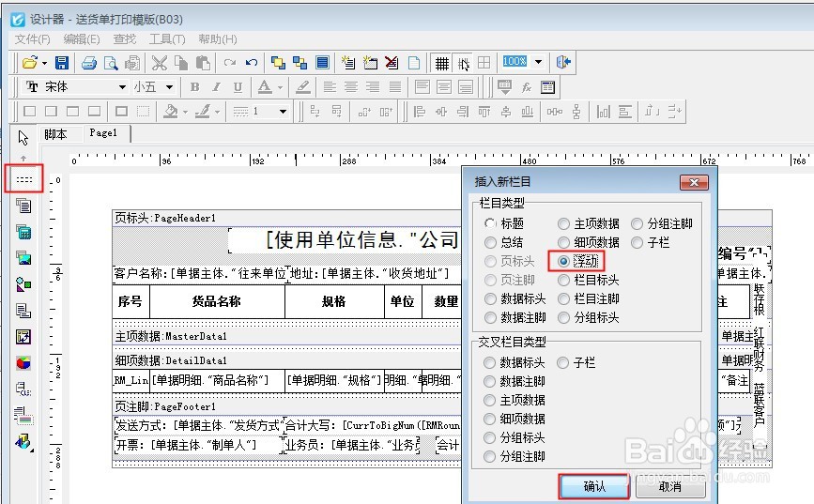Click the 页注脚:PageFooter1 band label
Image resolution: width=814 pixels, height=504 pixels.
[165, 406]
